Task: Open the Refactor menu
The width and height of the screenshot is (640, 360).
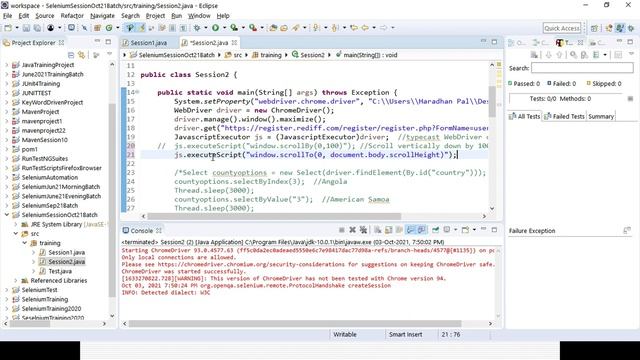Action: (x=72, y=16)
